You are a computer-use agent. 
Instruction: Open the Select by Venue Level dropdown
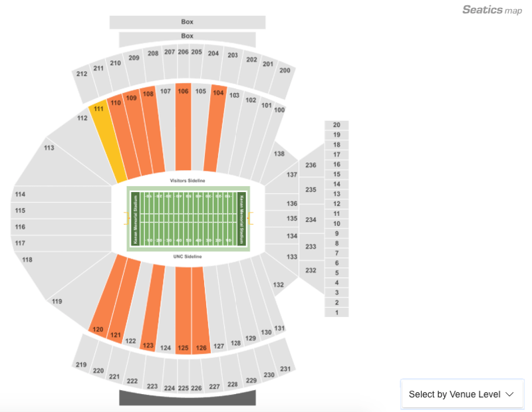[x=462, y=394]
